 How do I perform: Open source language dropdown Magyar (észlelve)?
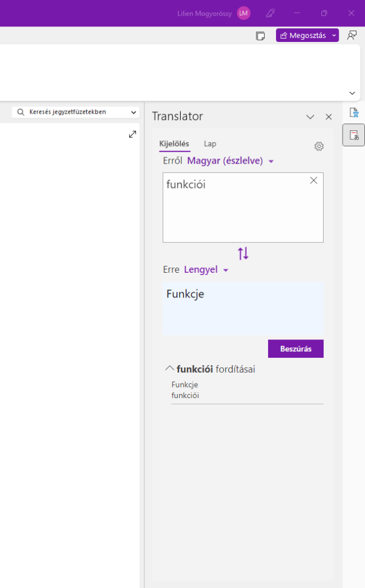coord(231,161)
